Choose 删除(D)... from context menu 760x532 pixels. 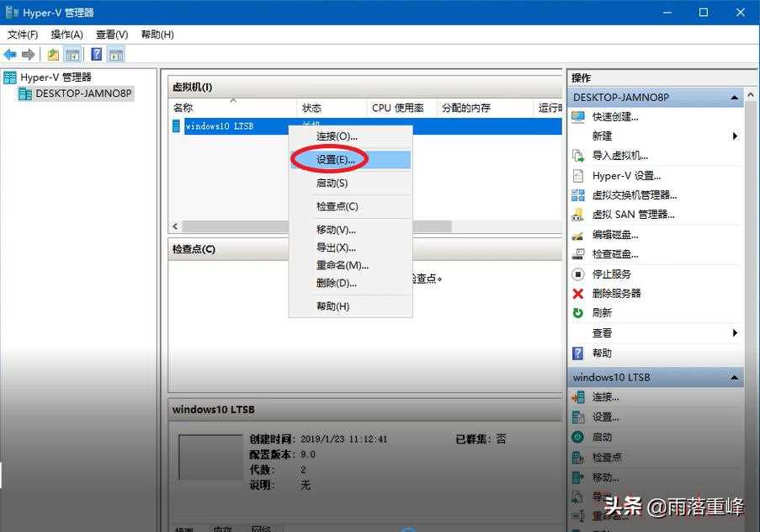pyautogui.click(x=350, y=283)
